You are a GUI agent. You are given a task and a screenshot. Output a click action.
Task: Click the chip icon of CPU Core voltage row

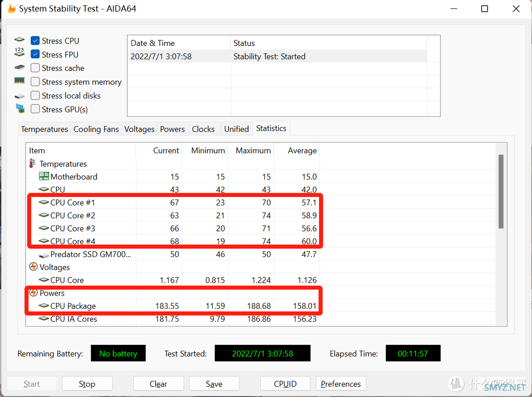[x=44, y=280]
